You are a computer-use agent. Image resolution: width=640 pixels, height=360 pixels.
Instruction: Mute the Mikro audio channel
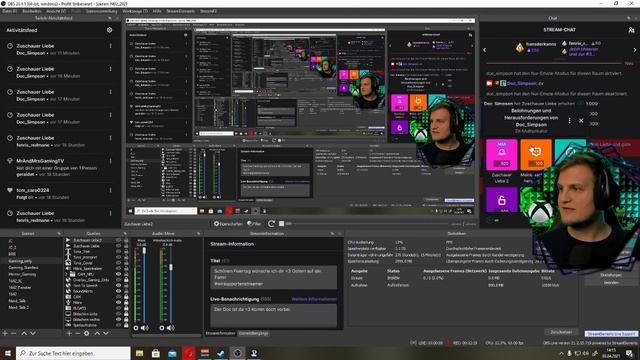click(144, 328)
